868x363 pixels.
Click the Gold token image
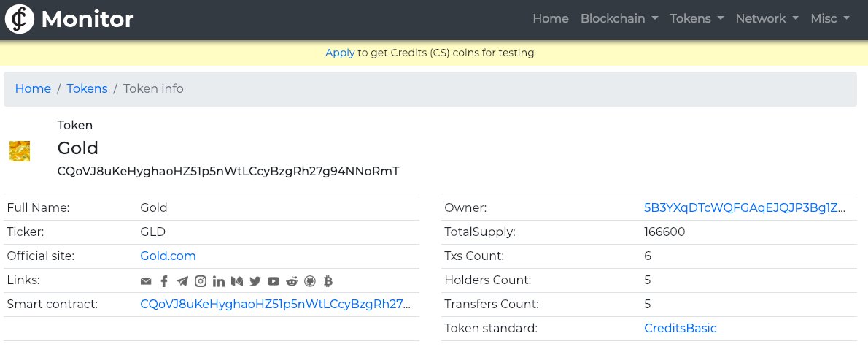[x=20, y=150]
